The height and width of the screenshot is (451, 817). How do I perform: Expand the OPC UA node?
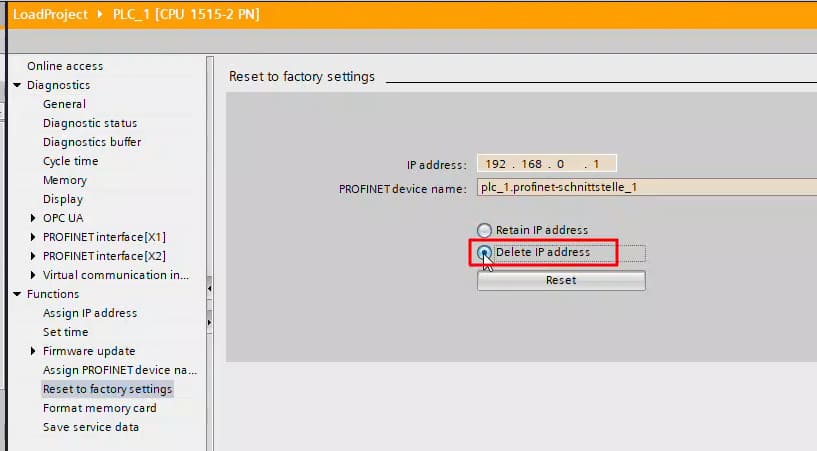(x=33, y=218)
